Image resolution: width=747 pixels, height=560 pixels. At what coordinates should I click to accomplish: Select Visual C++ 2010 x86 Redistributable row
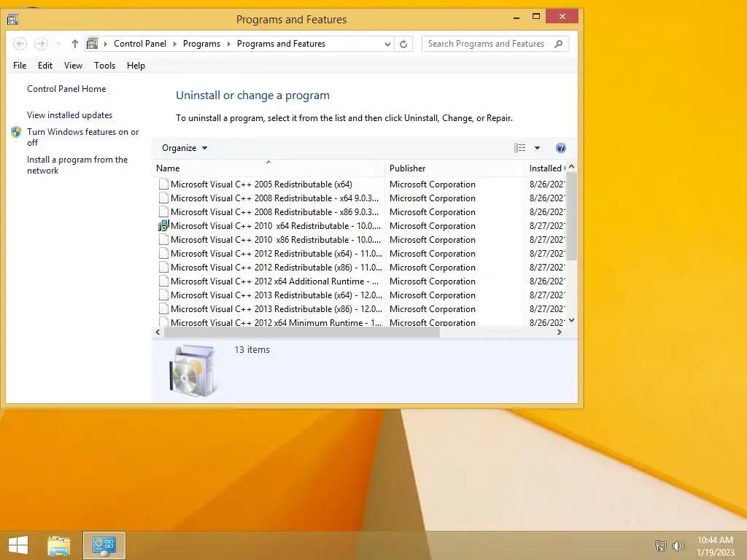362,239
